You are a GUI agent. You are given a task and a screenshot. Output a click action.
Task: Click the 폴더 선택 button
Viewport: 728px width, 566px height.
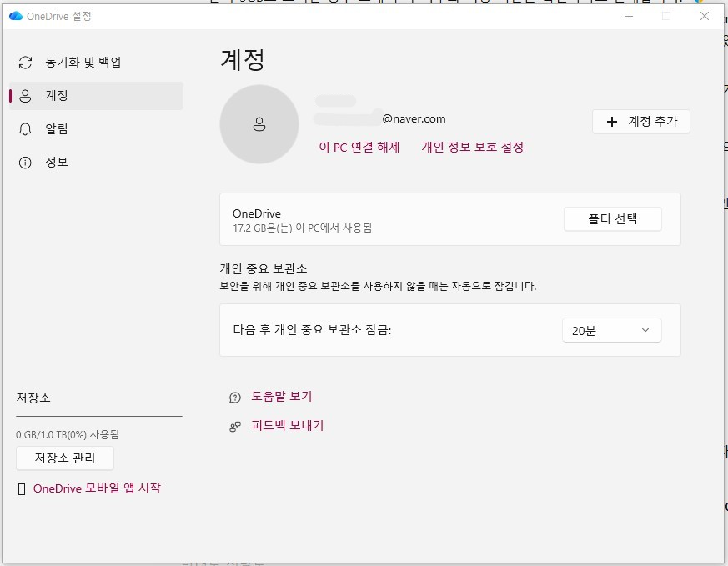point(613,219)
